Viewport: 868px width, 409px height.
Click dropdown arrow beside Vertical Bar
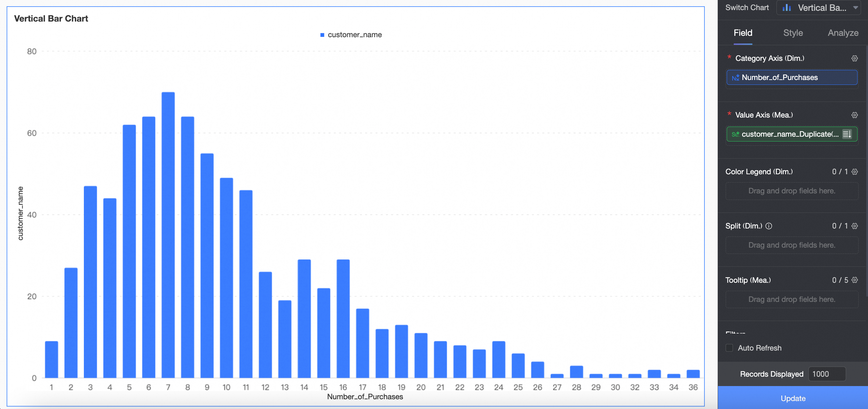pyautogui.click(x=855, y=8)
